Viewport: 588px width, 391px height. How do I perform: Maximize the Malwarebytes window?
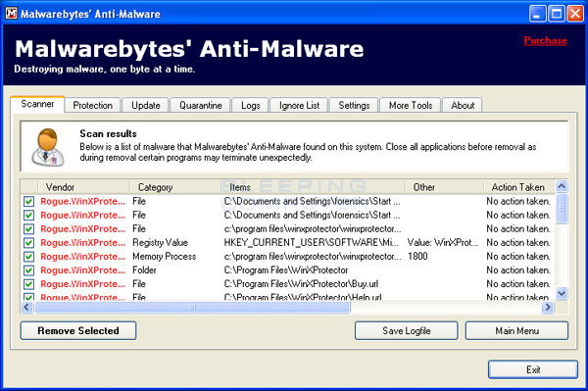tap(557, 14)
